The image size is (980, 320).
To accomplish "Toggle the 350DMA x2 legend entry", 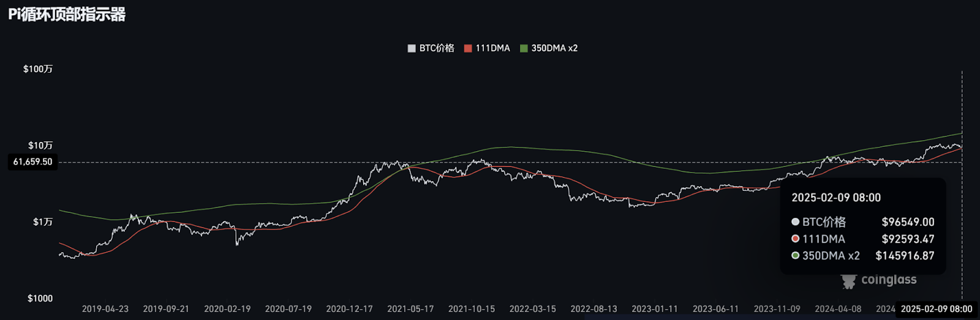I will [549, 48].
